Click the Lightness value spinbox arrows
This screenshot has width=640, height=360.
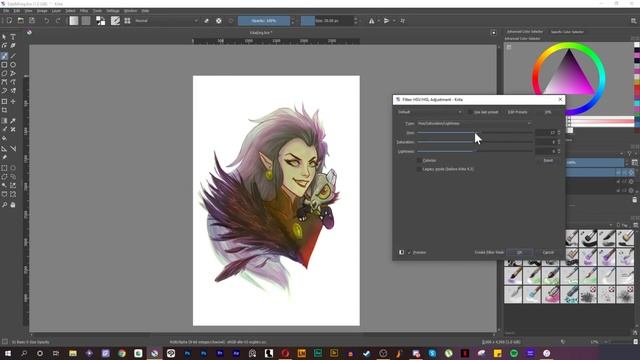(x=559, y=151)
